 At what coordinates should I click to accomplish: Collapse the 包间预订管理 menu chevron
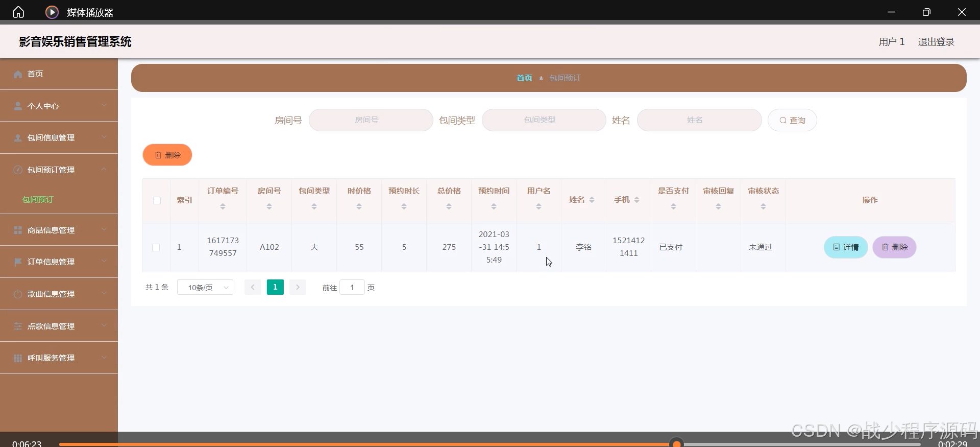[104, 169]
